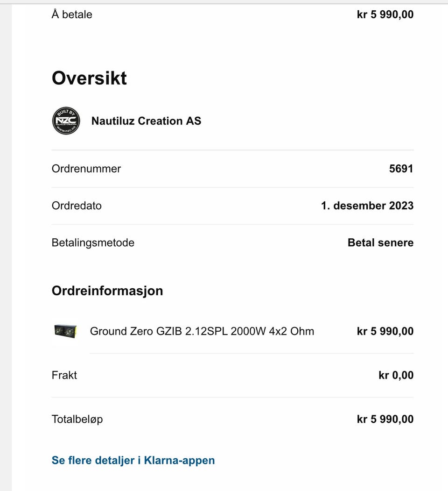448x491 pixels.
Task: Click the Betalingsmetode label
Action: tap(93, 242)
